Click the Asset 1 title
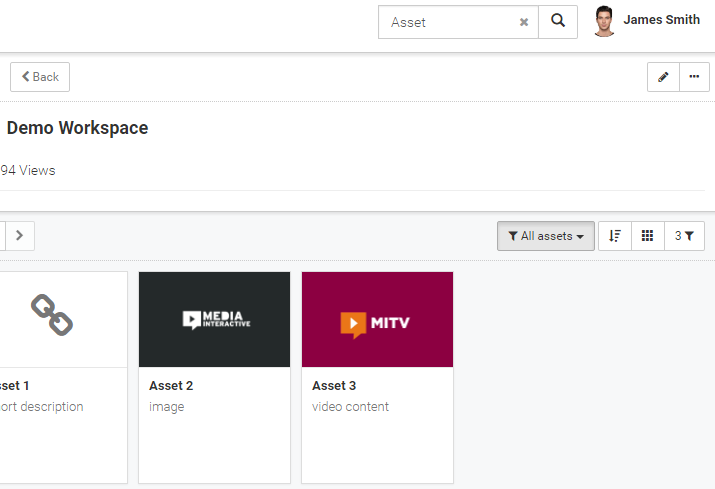Screen dimensions: 715x489 [14, 385]
